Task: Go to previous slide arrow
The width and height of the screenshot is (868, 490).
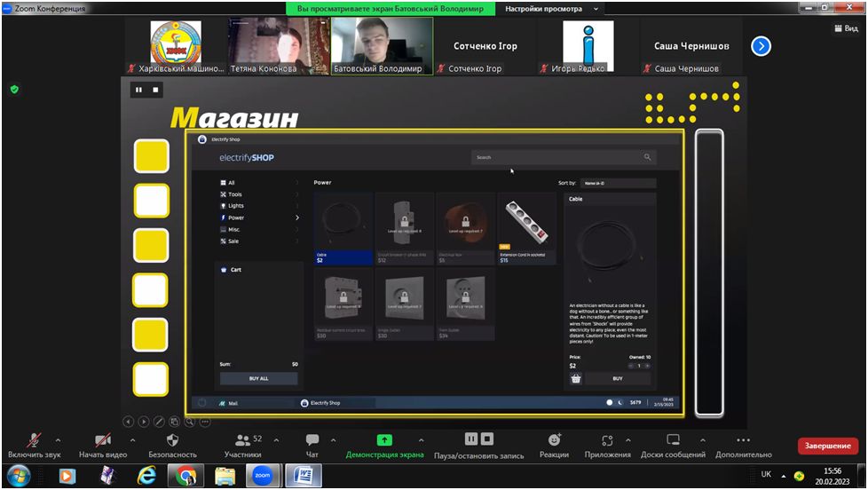Action: (128, 422)
